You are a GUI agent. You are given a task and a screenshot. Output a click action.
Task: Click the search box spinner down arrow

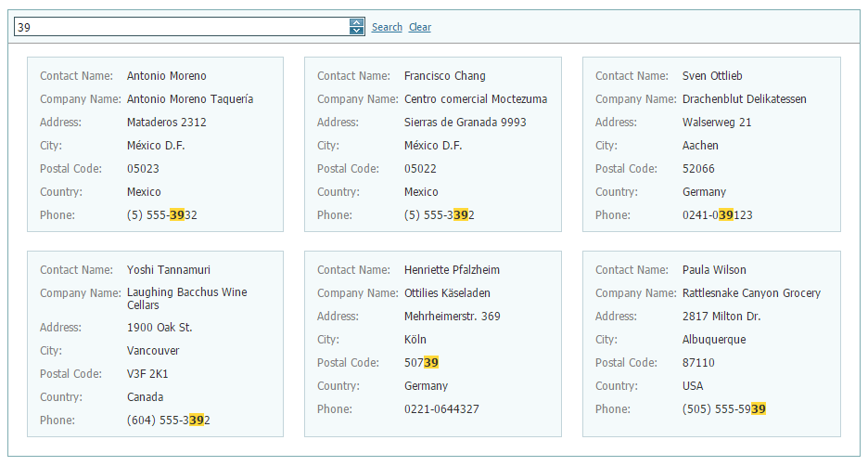[x=356, y=31]
